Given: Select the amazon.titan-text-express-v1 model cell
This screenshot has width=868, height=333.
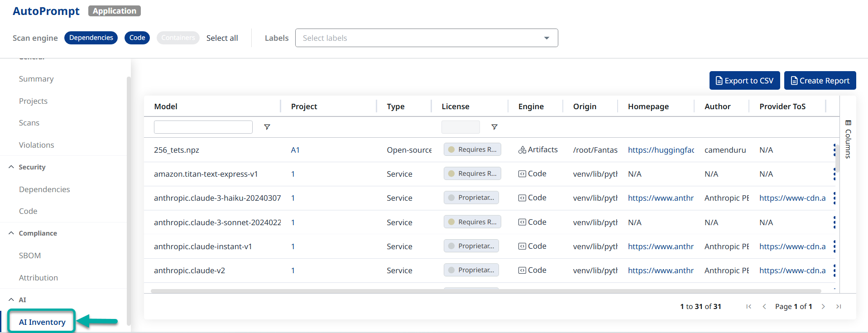Looking at the screenshot, I should (x=206, y=174).
